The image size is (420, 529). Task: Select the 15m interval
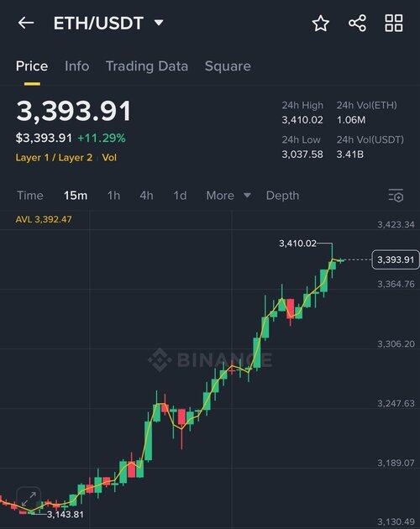click(76, 196)
